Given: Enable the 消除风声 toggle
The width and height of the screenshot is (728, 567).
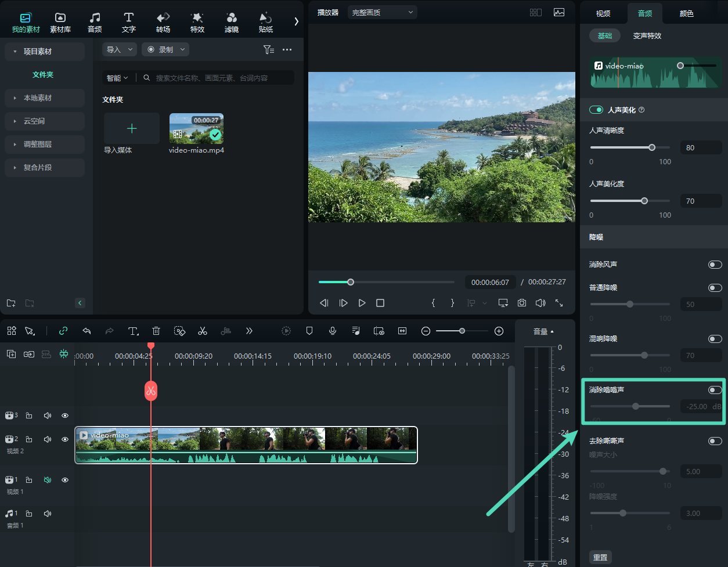Looking at the screenshot, I should click(x=715, y=265).
